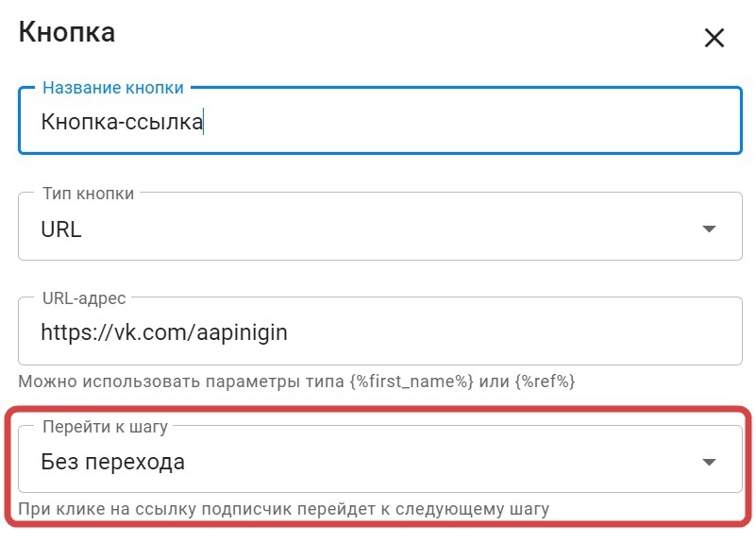Image resolution: width=756 pixels, height=543 pixels.
Task: Click the Тип кнопки label
Action: pos(89,194)
